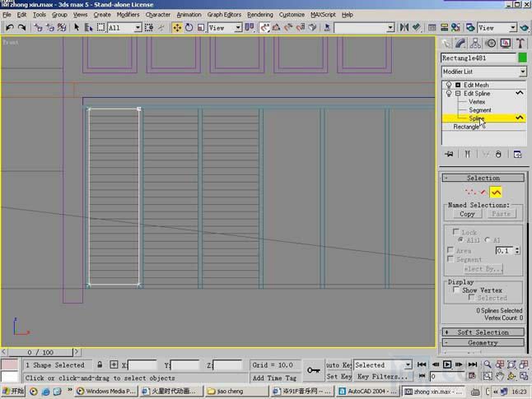Select Vertex sub-object selection icon

[470, 193]
